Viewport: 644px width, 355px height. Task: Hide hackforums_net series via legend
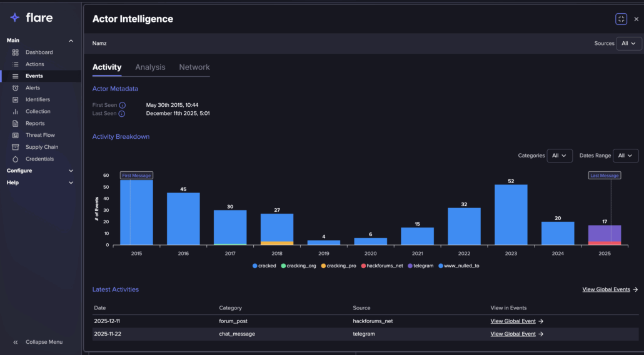[x=381, y=266]
